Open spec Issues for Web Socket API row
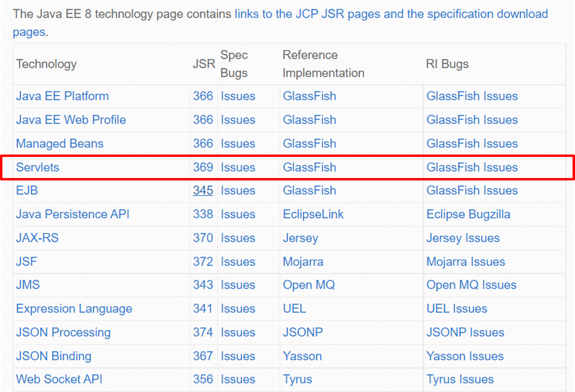575x392 pixels. [x=238, y=379]
